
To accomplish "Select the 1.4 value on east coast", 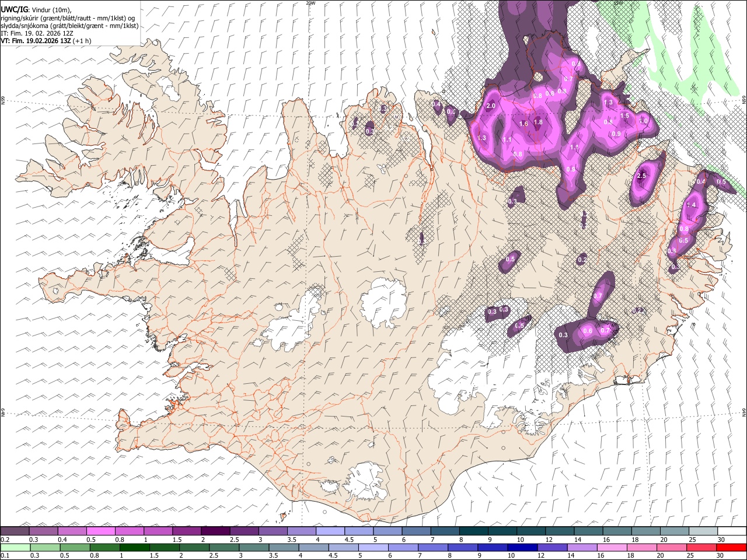I will [x=692, y=205].
